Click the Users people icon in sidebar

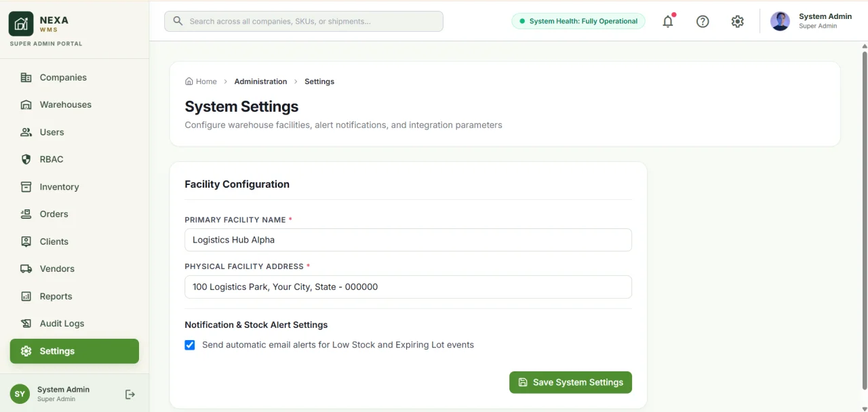click(x=26, y=132)
